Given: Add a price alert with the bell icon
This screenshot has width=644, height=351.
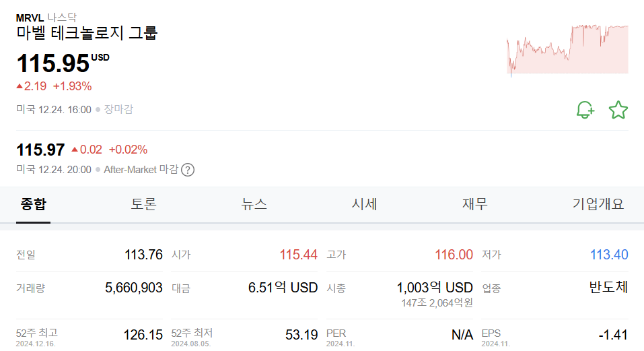Looking at the screenshot, I should (585, 110).
